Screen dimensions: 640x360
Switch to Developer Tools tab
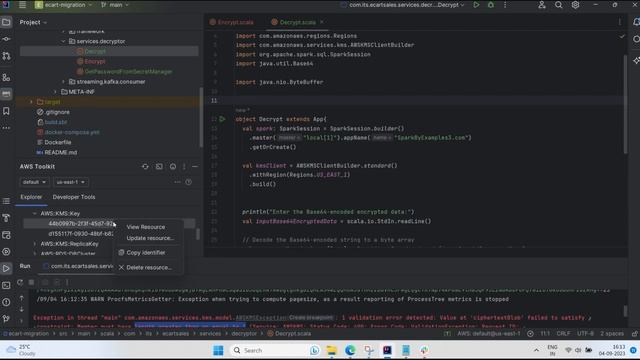(74, 197)
